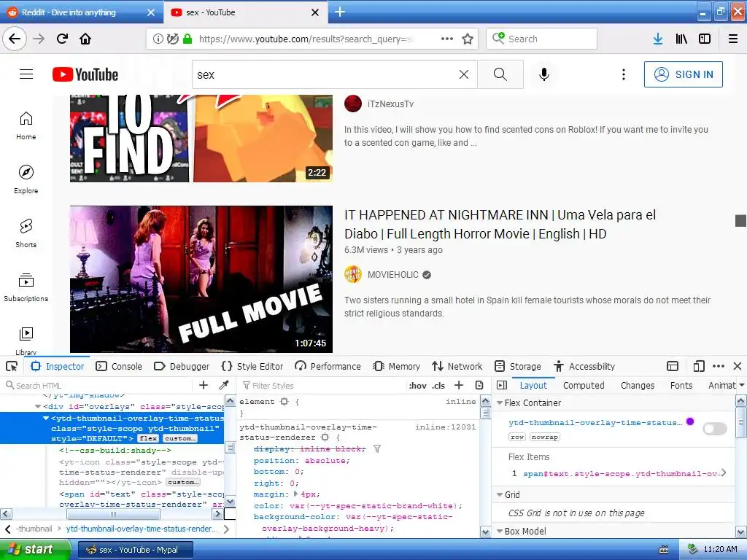This screenshot has height=560, width=747.
Task: Open the devtools more options ellipsis
Action: 719,366
